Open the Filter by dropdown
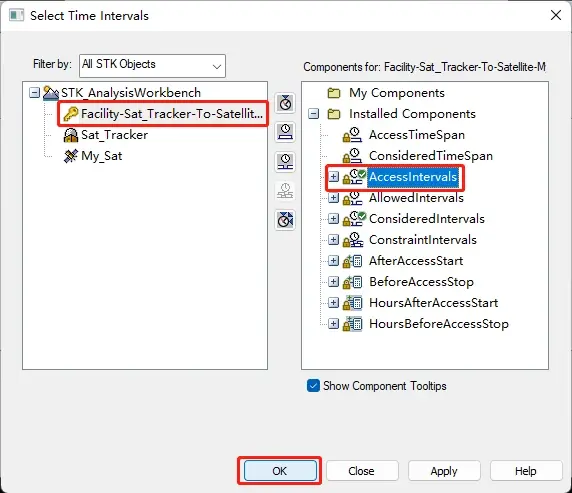Image resolution: width=572 pixels, height=493 pixels. 152,66
